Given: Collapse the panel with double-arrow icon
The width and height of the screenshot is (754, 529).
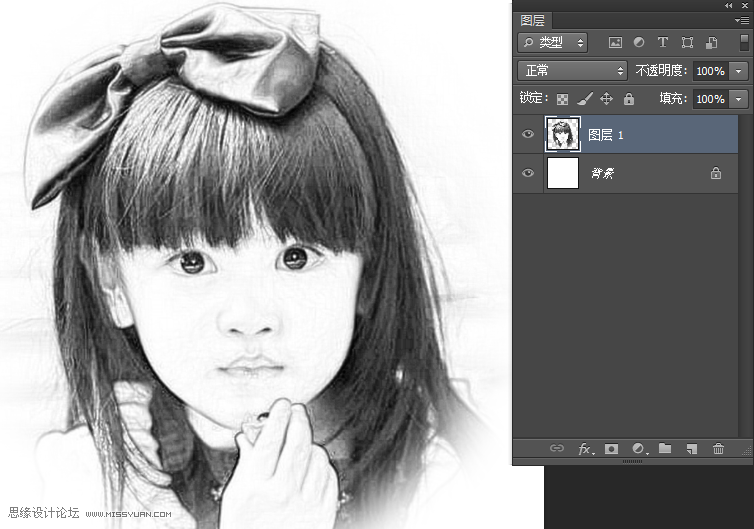Looking at the screenshot, I should pos(729,5).
